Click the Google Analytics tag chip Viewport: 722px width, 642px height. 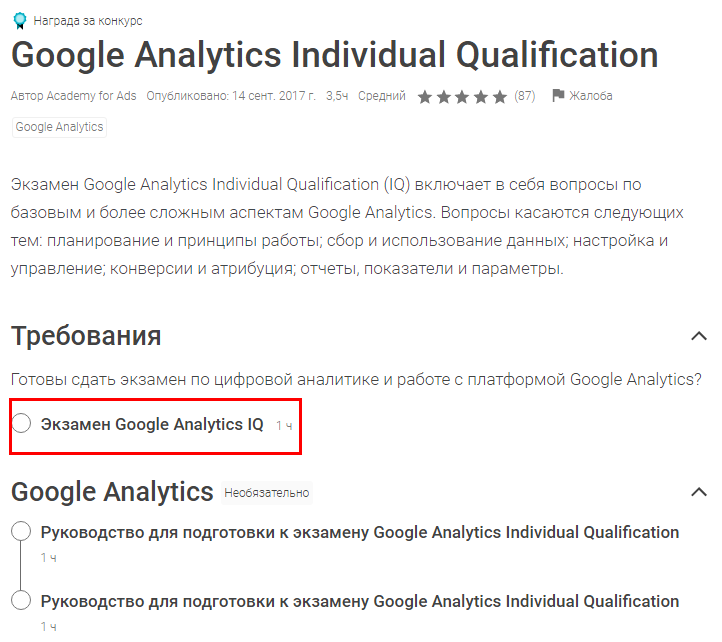click(x=59, y=127)
